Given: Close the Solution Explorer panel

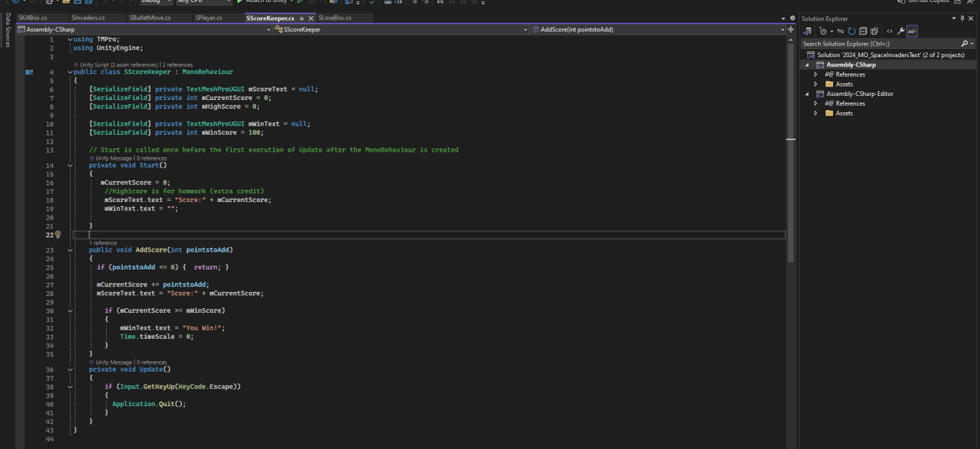Looking at the screenshot, I should point(971,18).
